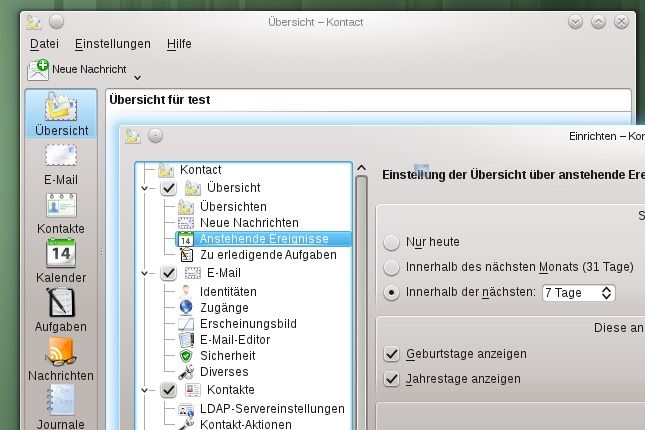
Task: Collapse the Kontakte tree branch
Action: (144, 390)
